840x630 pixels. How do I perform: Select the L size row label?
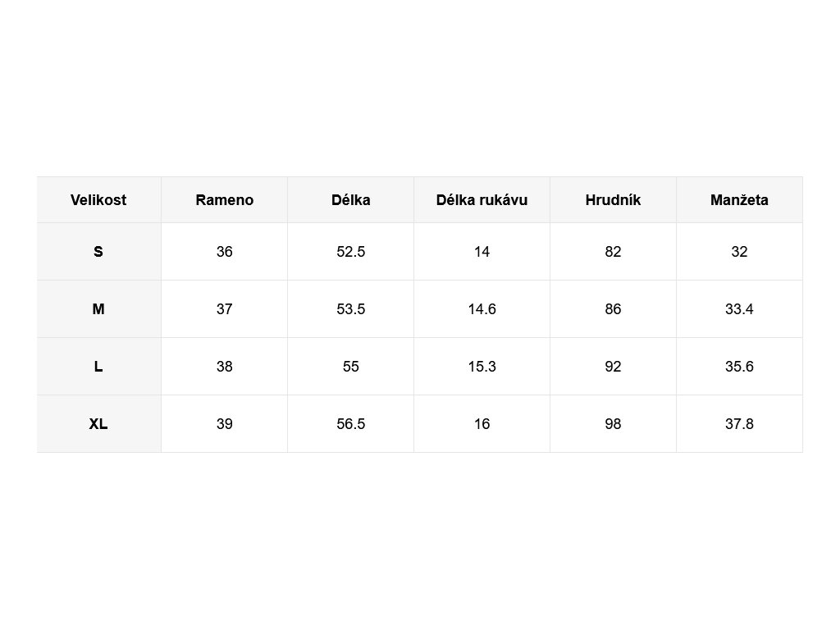point(98,367)
